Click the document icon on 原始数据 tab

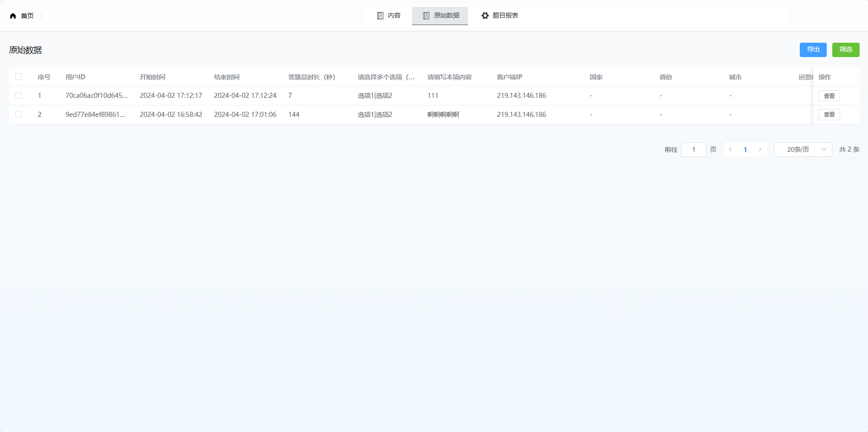[x=426, y=16]
